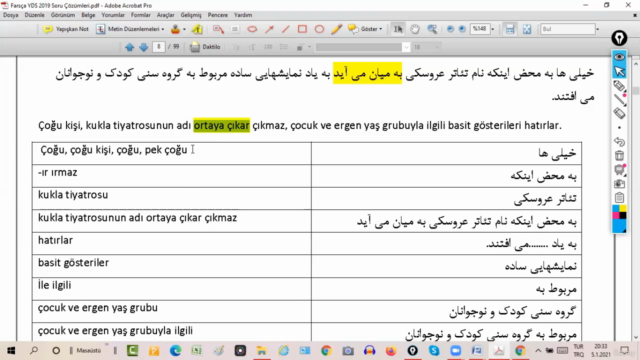This screenshot has width=640, height=360.
Task: Open the search options dropdown arrow
Action: (x=598, y=29)
